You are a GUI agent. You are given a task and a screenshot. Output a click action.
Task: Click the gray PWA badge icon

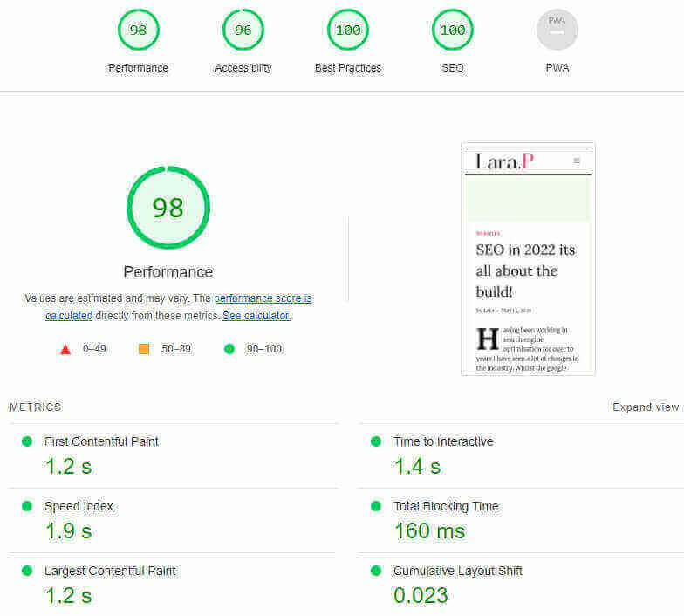(x=557, y=31)
